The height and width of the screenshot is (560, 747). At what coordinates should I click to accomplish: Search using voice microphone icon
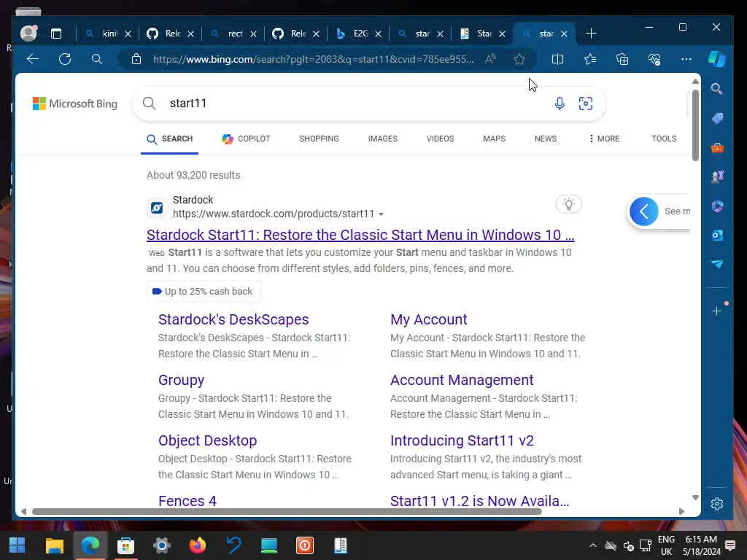(560, 104)
